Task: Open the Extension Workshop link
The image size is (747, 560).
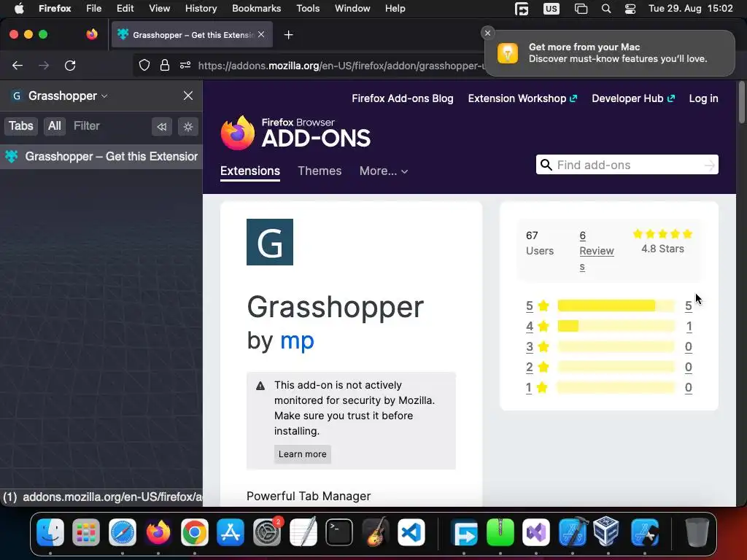Action: click(x=522, y=98)
